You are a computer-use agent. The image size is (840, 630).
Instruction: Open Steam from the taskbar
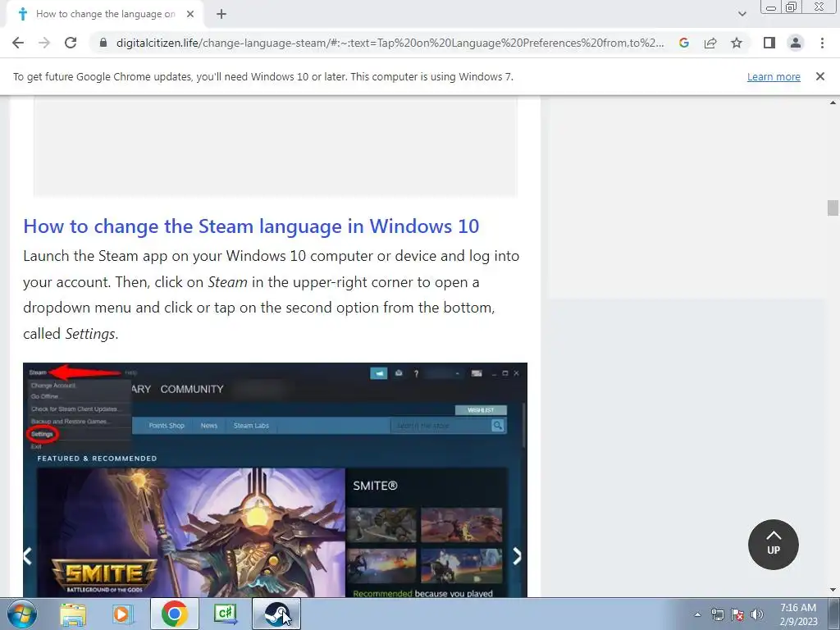click(276, 614)
